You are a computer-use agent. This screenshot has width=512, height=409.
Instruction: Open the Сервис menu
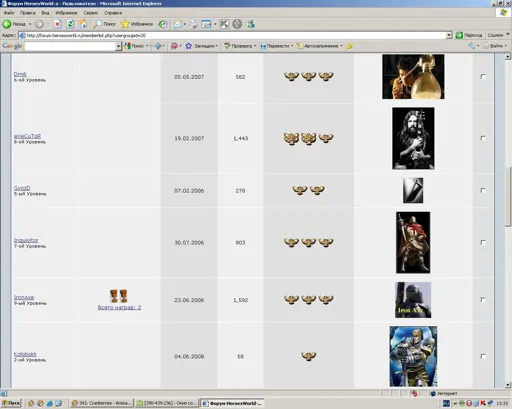coord(91,13)
